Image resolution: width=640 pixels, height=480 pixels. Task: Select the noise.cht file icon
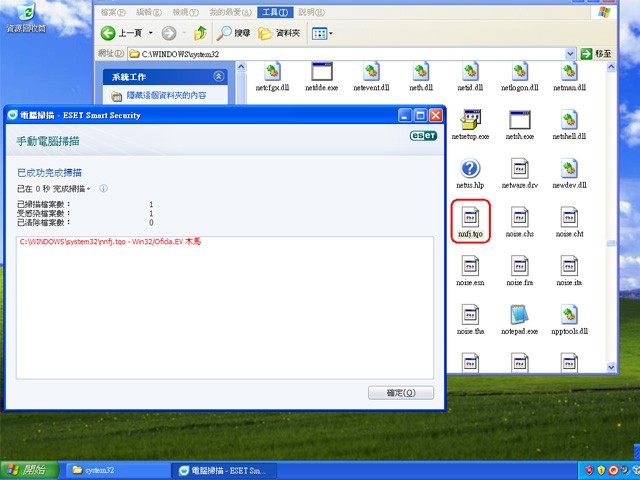pyautogui.click(x=569, y=217)
